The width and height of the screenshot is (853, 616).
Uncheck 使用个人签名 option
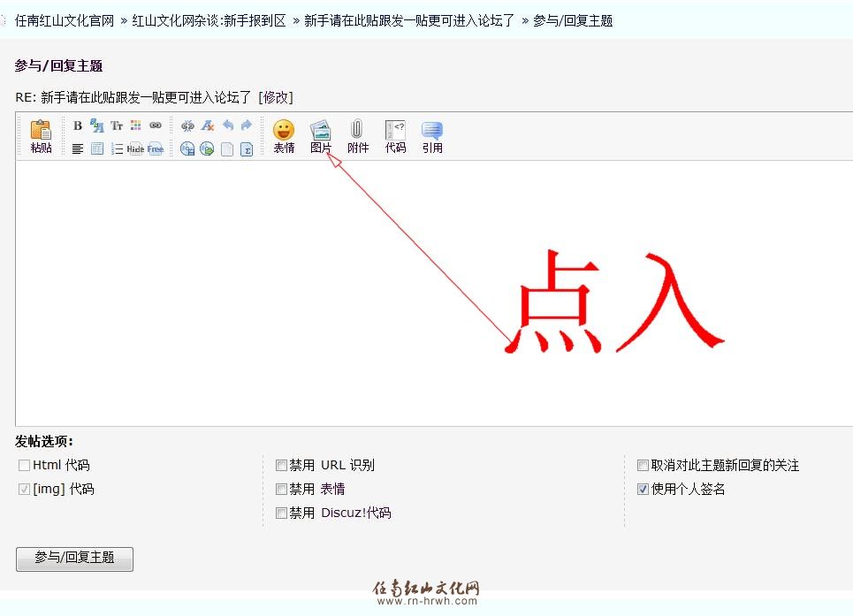click(643, 490)
